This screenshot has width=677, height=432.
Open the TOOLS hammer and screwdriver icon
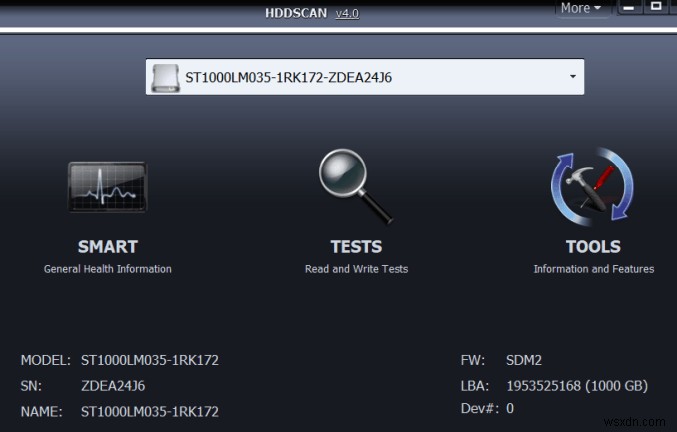click(592, 186)
